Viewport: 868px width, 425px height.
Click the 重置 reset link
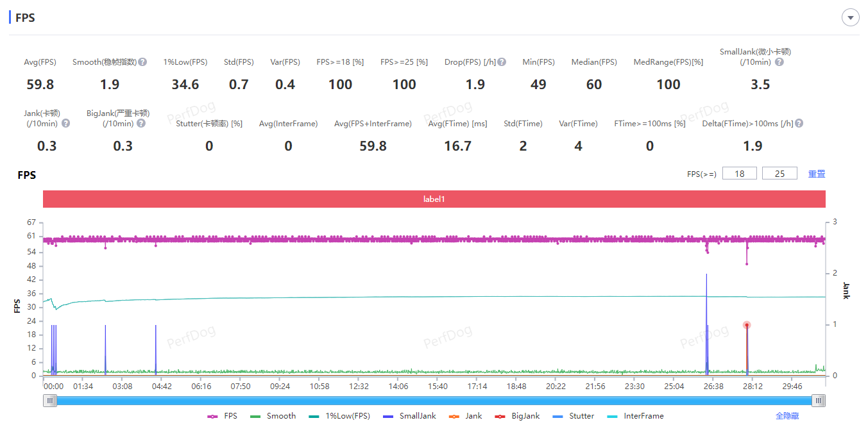coord(816,174)
